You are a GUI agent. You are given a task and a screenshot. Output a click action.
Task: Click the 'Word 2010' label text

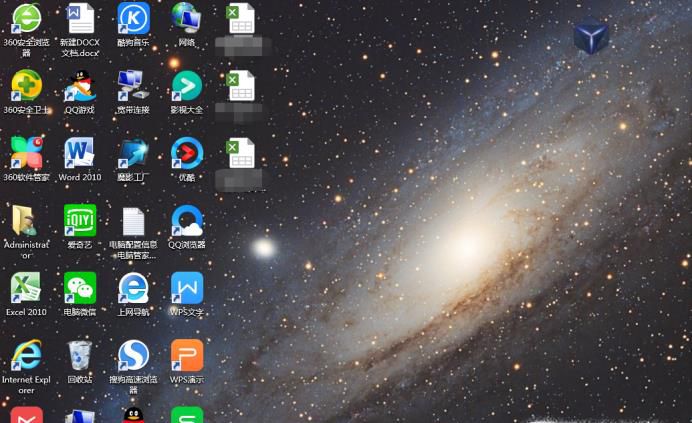[80, 177]
